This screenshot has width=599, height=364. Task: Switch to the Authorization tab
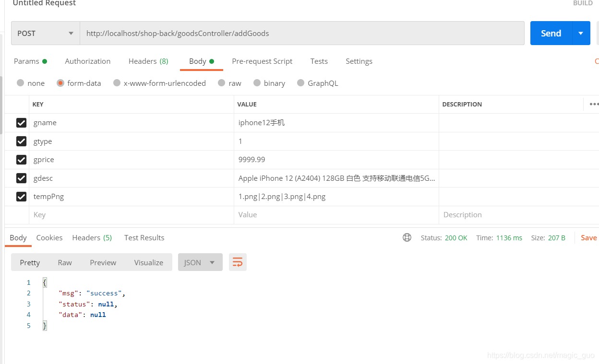click(88, 61)
